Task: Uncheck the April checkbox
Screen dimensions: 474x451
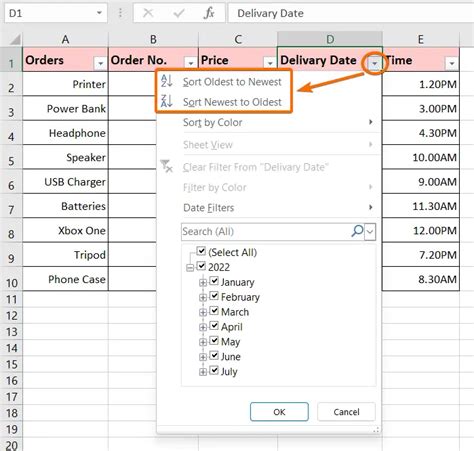Action: point(214,326)
